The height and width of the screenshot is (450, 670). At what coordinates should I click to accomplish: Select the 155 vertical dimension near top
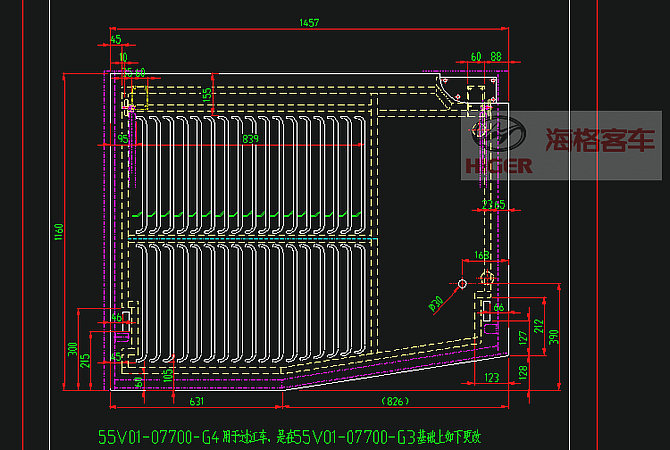coord(207,94)
